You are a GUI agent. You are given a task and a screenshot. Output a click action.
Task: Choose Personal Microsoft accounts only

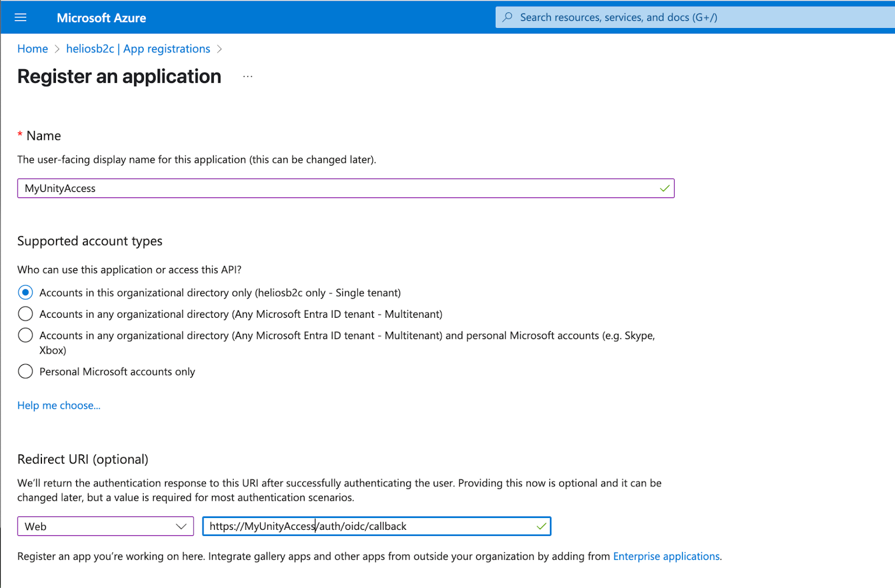25,371
